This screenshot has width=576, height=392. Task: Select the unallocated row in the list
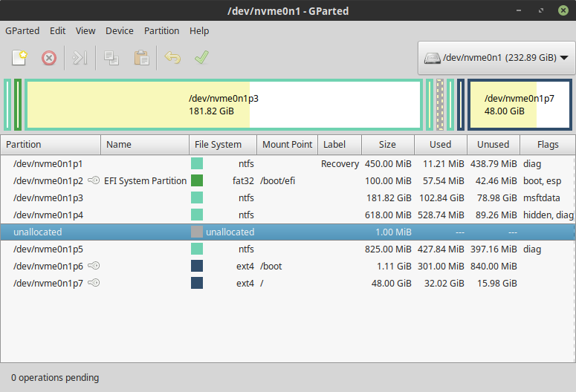click(x=288, y=232)
